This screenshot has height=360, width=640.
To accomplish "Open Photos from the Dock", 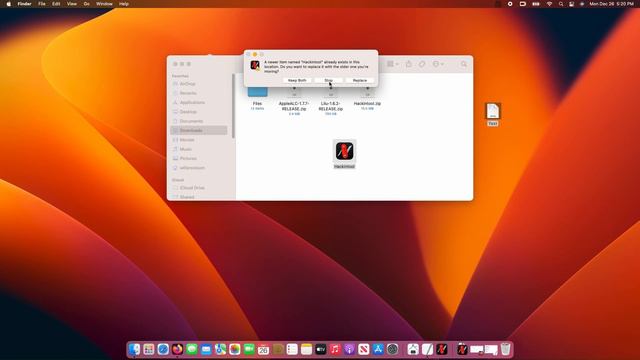I will (x=235, y=349).
